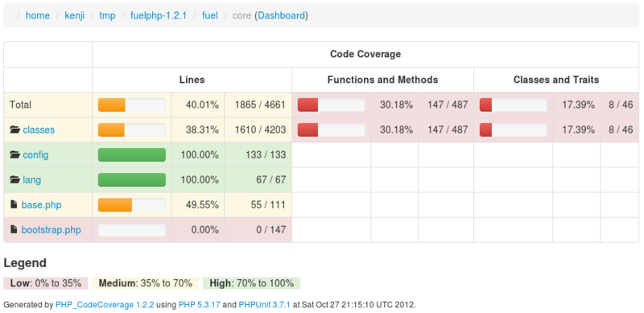Click the bootstrap.php file icon
Screen dimensions: 644x313
pyautogui.click(x=14, y=229)
